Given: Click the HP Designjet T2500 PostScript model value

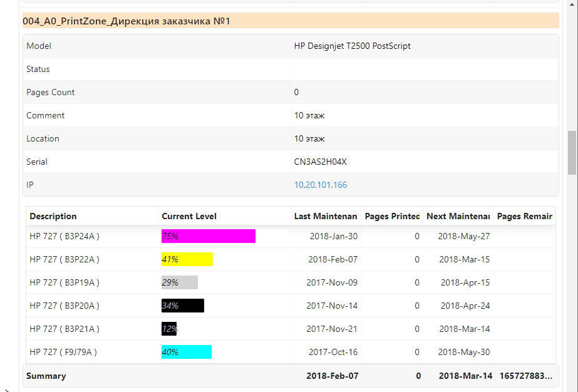Looking at the screenshot, I should [x=352, y=46].
